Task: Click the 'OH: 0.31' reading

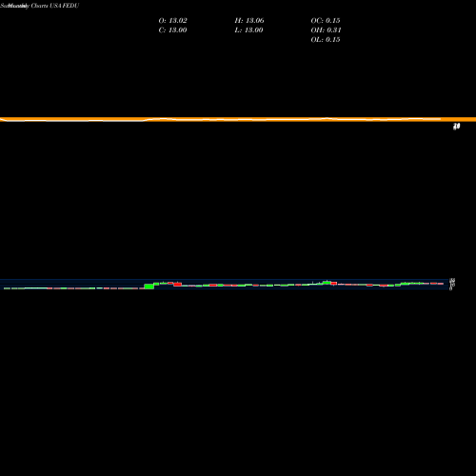Action: coord(326,30)
